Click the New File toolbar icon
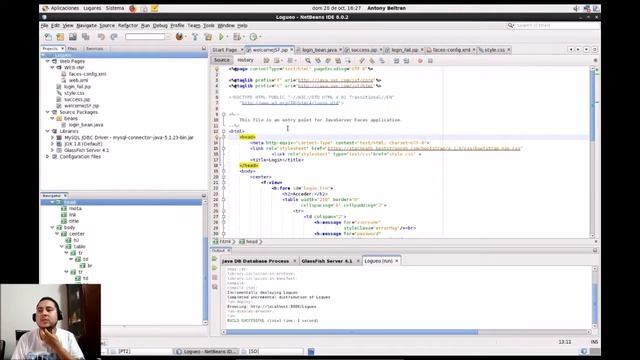The width and height of the screenshot is (640, 360). (x=48, y=37)
